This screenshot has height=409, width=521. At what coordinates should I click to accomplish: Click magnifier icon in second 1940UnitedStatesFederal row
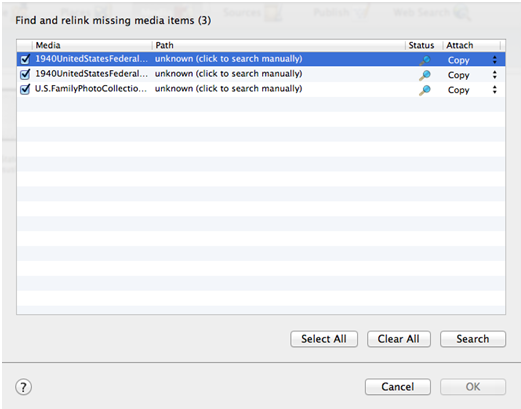pyautogui.click(x=425, y=75)
